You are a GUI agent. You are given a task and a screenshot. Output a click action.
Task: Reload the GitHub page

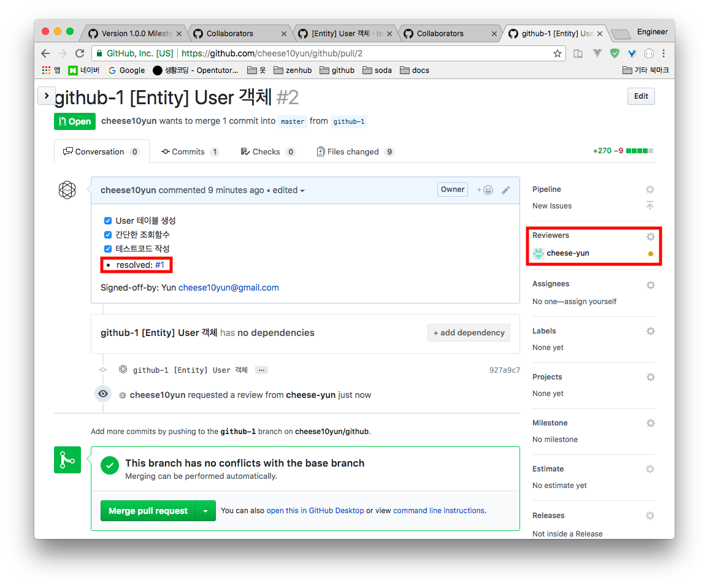click(x=80, y=53)
